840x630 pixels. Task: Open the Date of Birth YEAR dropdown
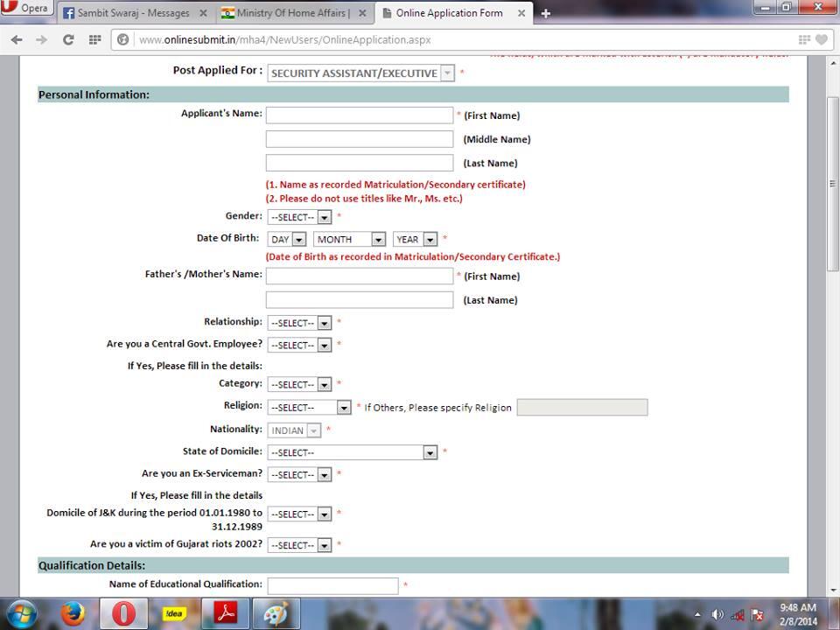415,239
